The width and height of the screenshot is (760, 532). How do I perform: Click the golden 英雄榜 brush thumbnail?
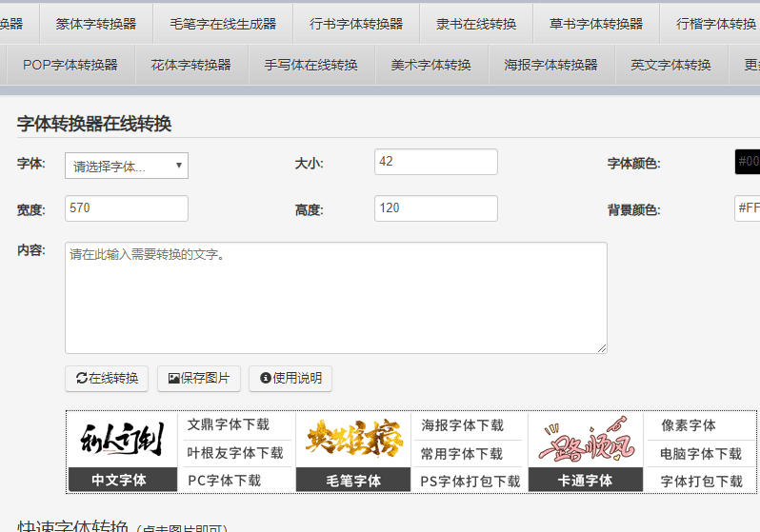(x=353, y=439)
